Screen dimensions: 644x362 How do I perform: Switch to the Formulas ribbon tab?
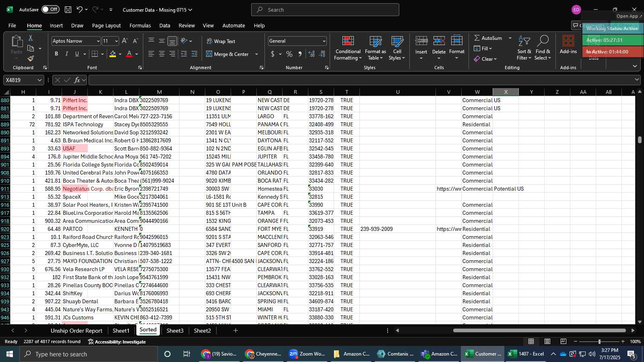(x=140, y=25)
